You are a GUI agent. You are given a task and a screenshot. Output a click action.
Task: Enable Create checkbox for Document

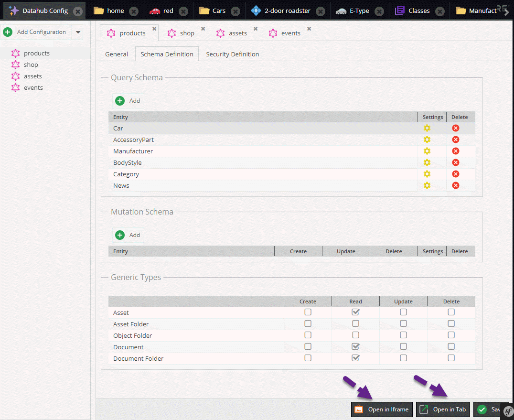pyautogui.click(x=308, y=346)
